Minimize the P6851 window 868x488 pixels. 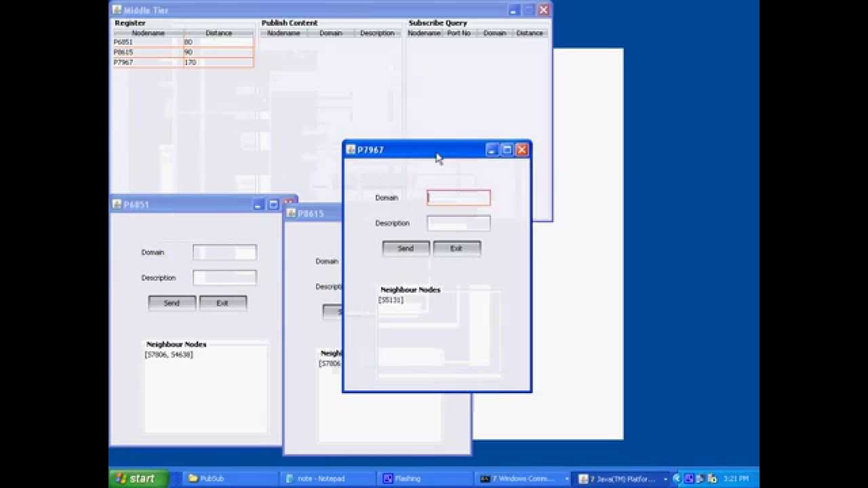[258, 204]
